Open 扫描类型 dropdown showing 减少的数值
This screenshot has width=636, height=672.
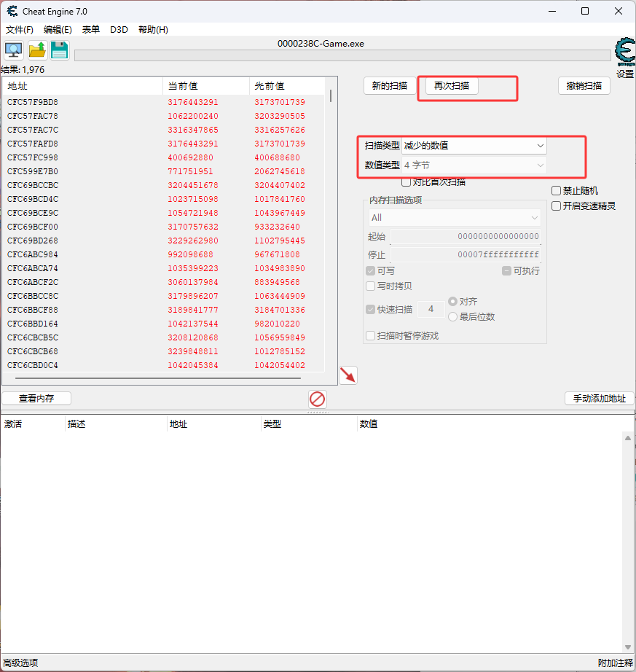click(x=474, y=146)
